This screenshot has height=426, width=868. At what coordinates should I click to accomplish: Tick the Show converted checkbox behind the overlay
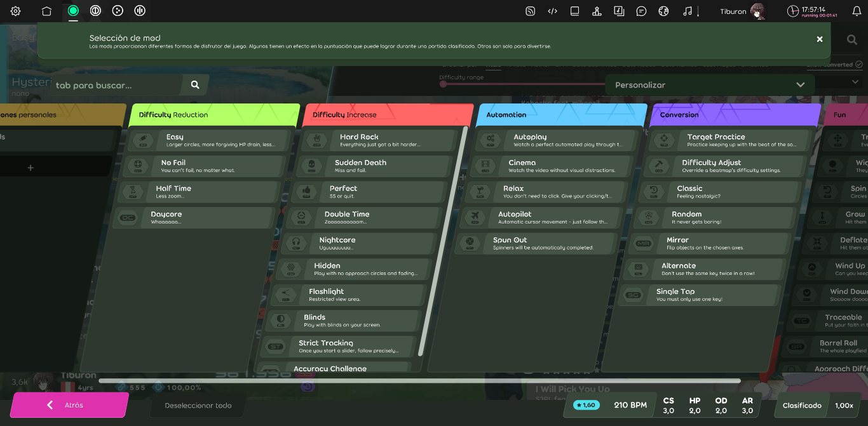tap(859, 65)
